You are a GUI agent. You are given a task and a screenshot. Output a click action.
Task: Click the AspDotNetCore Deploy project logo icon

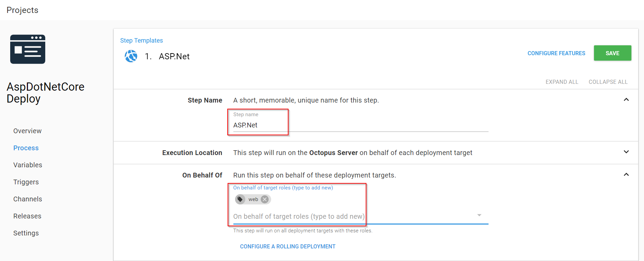(28, 49)
